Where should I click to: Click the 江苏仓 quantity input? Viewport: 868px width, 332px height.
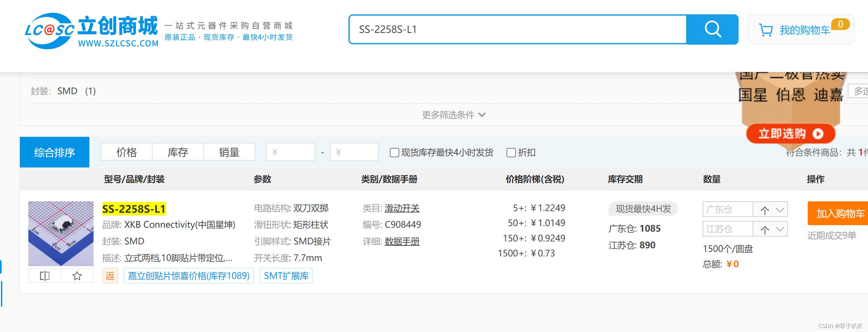click(728, 229)
